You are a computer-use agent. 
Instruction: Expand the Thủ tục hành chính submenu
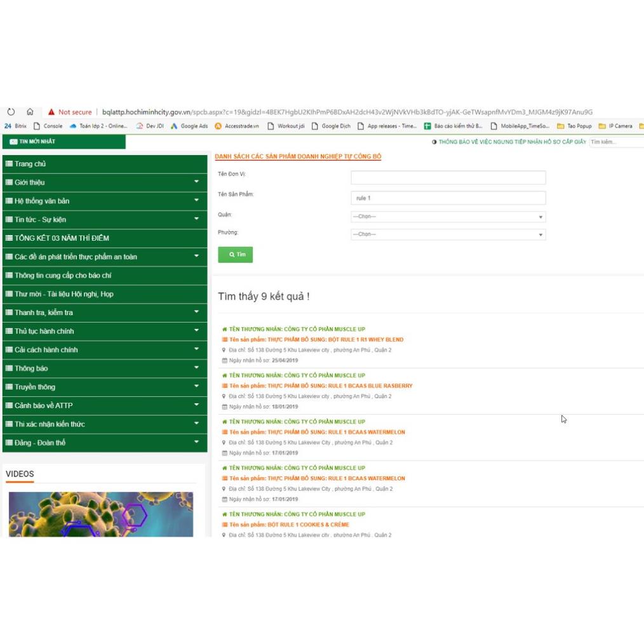click(x=196, y=331)
